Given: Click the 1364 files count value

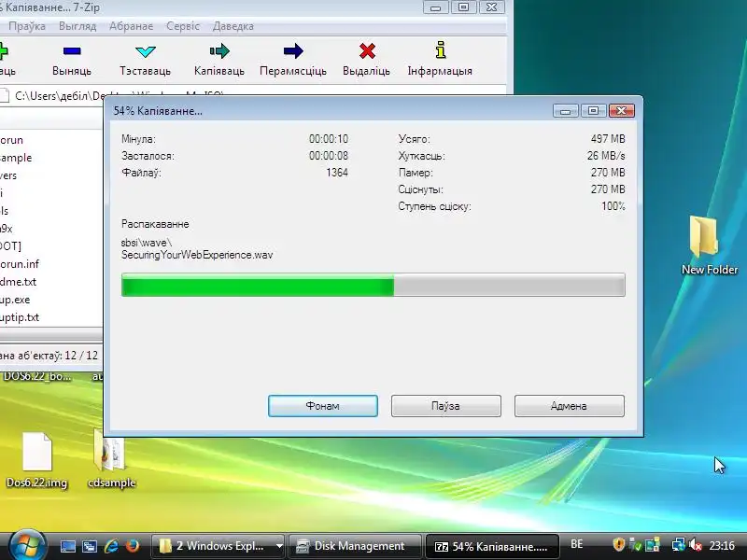Looking at the screenshot, I should click(x=337, y=173).
